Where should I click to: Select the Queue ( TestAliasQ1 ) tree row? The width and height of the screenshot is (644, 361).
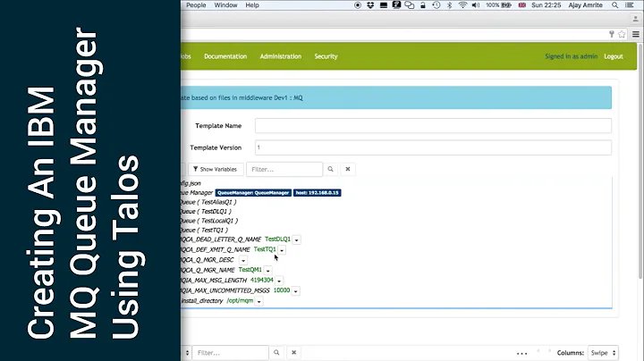[x=208, y=202]
